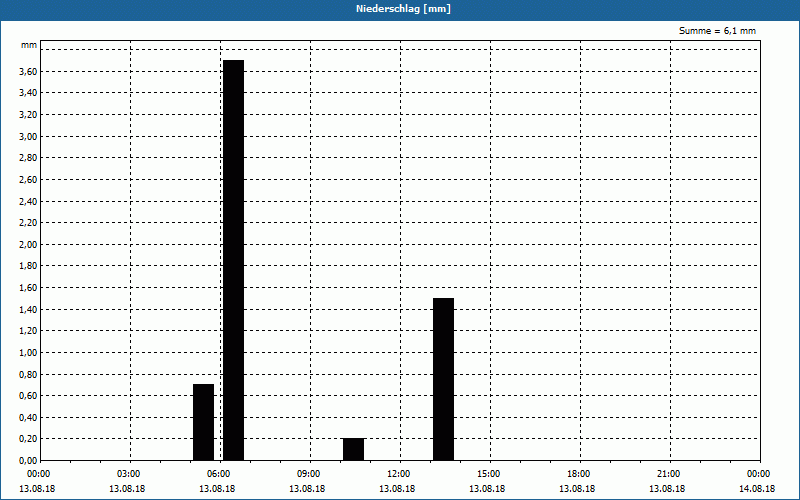Select the 1,00 y-axis value
The height and width of the screenshot is (500, 800).
[x=28, y=353]
